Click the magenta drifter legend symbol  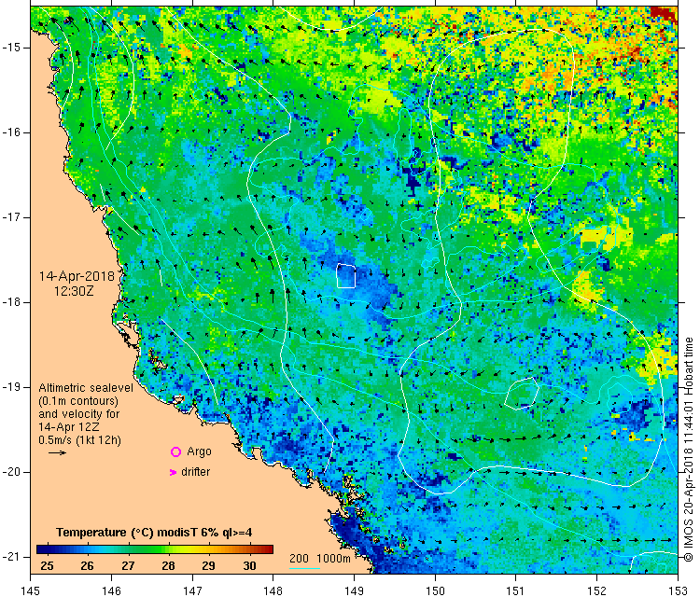tap(174, 472)
